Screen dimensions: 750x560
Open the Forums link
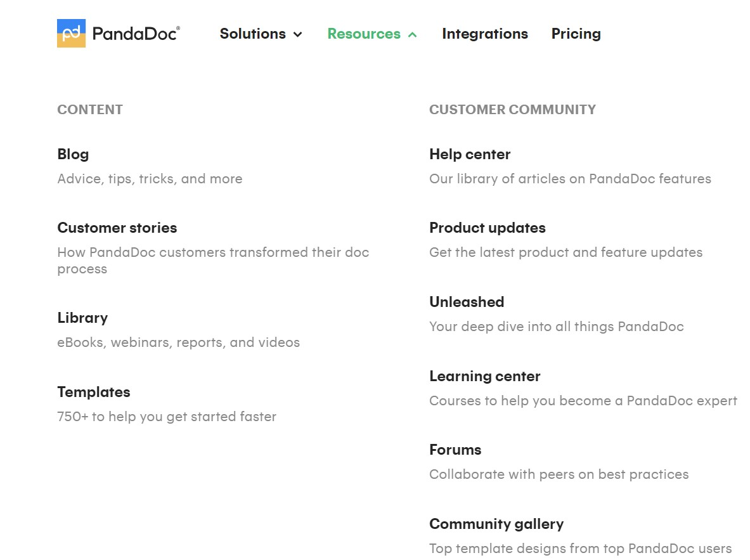click(455, 450)
